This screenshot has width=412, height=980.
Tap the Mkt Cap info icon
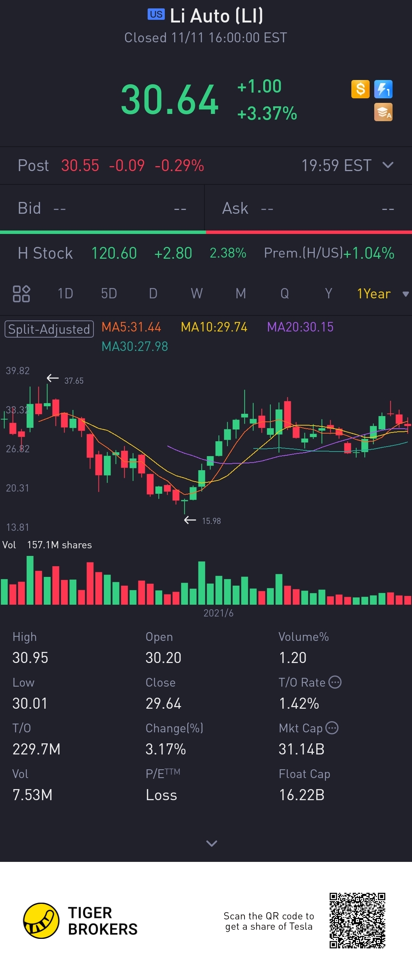click(x=332, y=728)
